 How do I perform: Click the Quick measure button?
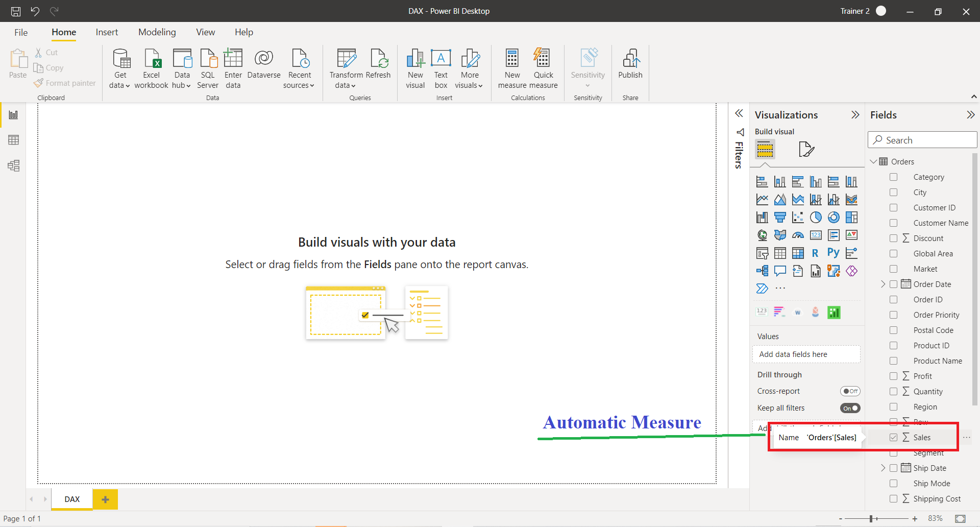543,69
